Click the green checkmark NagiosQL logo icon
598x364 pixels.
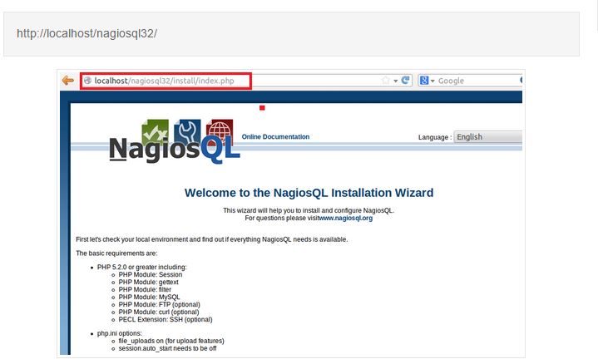tap(156, 133)
